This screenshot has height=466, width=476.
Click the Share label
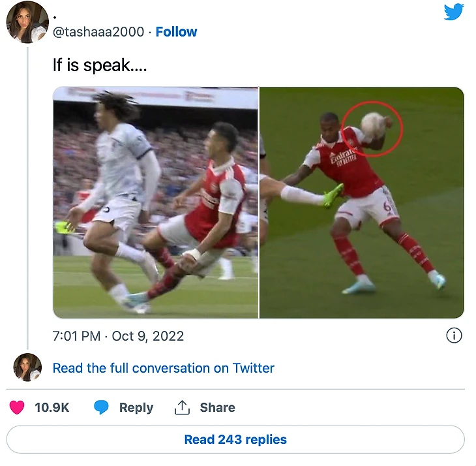coord(217,408)
